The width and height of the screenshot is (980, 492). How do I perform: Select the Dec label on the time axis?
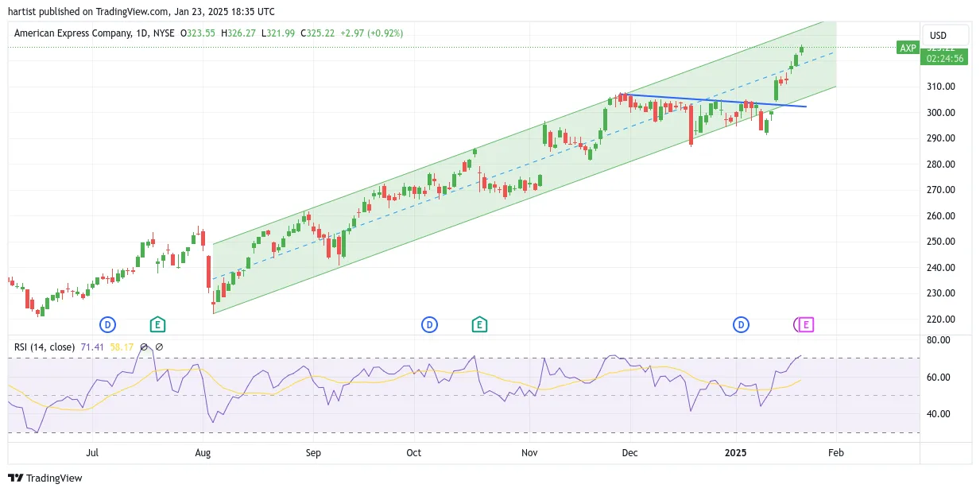(629, 453)
